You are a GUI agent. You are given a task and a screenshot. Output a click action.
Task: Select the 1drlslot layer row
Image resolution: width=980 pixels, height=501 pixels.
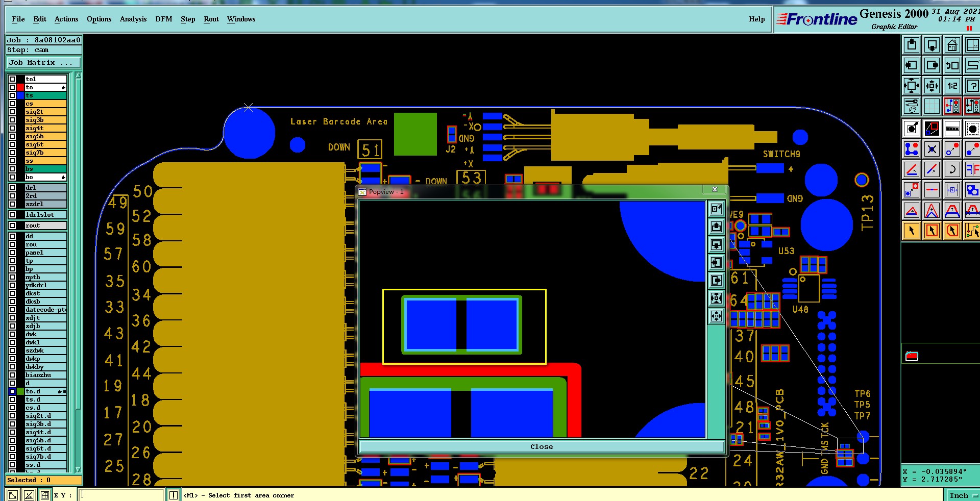[x=46, y=215]
